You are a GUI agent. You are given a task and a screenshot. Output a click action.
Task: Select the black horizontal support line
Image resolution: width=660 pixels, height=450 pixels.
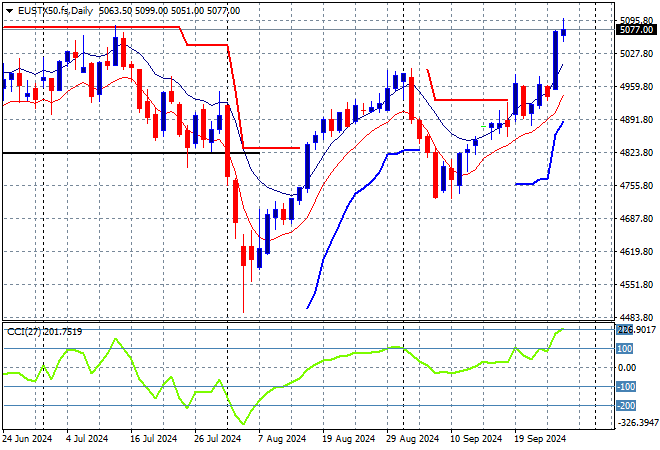coord(100,153)
